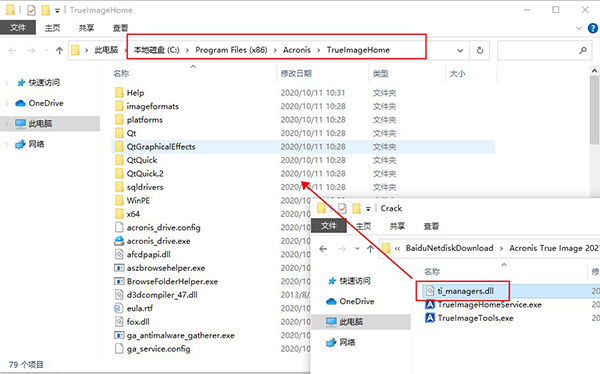Select the QtQuick.2 folder icon

119,173
